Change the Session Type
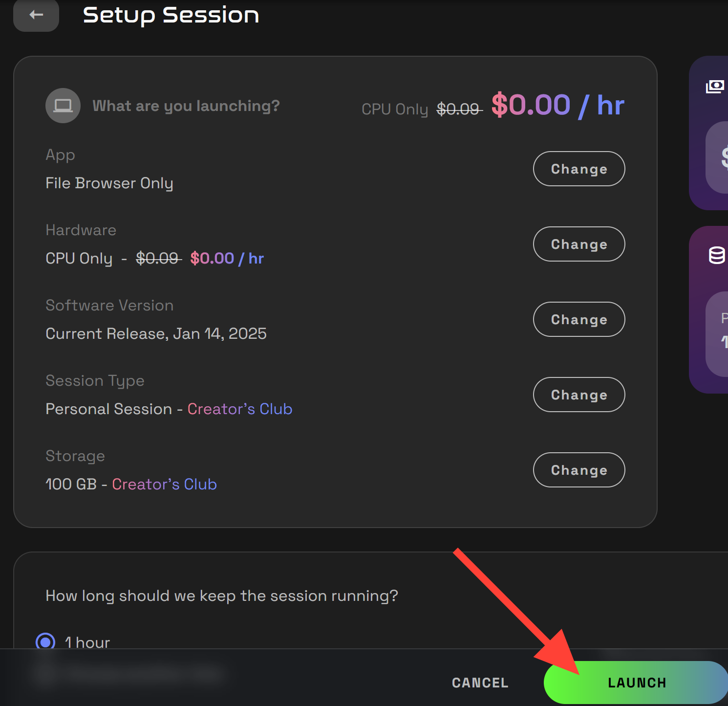The image size is (728, 706). point(578,395)
